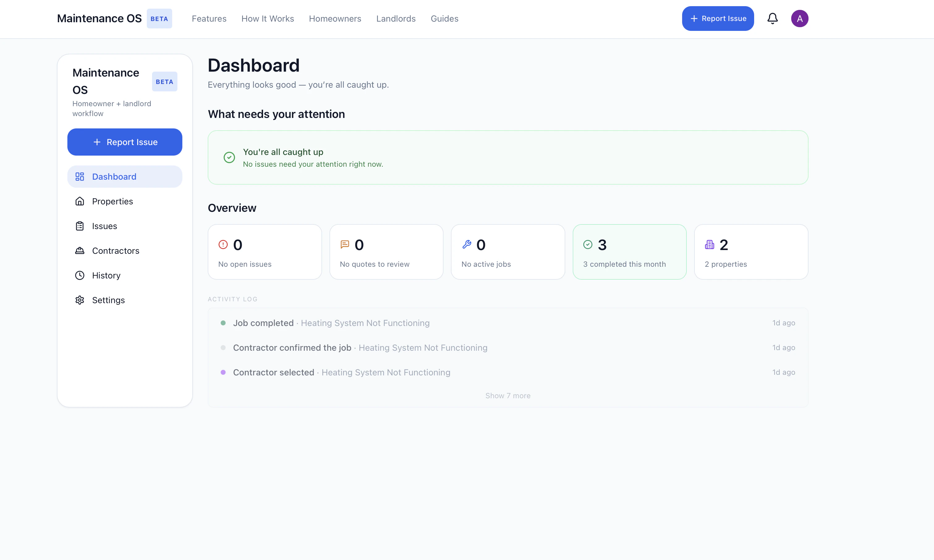Open Issues in the sidebar
This screenshot has height=560, width=934.
pos(104,226)
